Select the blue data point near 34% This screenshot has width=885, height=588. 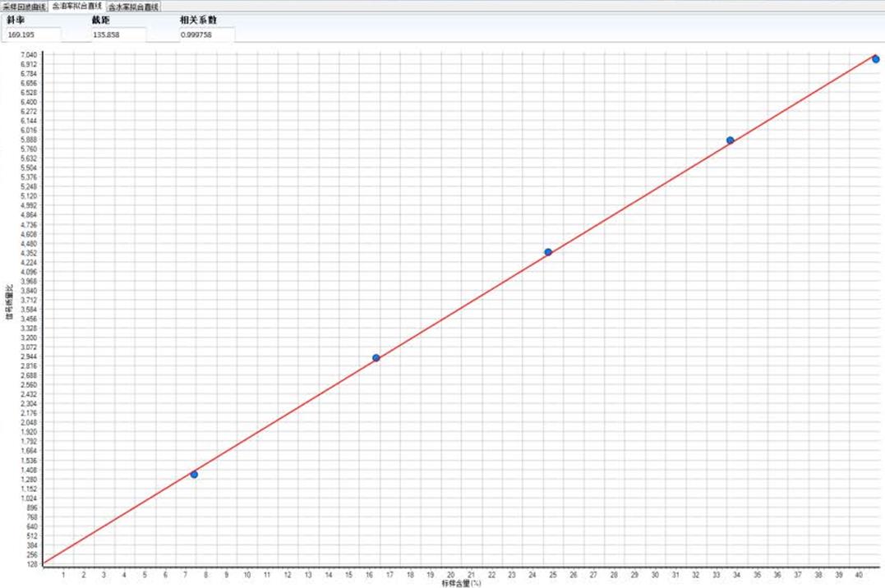731,140
